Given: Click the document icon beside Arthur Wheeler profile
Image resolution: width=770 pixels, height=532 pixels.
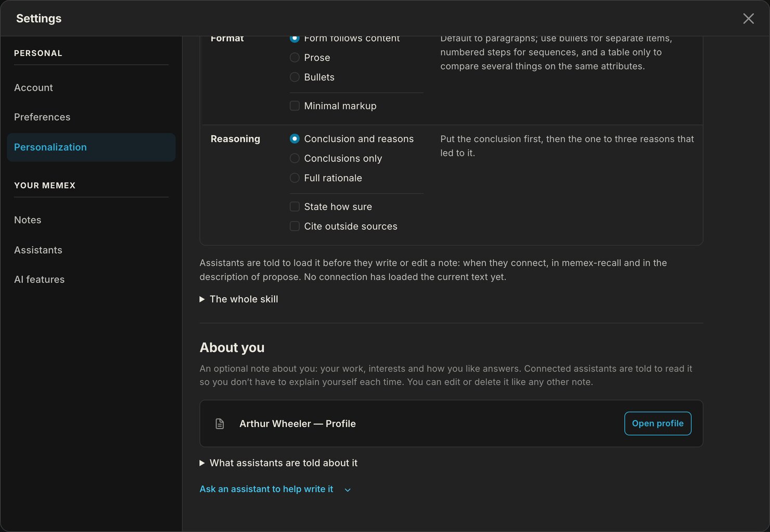Looking at the screenshot, I should (x=220, y=424).
